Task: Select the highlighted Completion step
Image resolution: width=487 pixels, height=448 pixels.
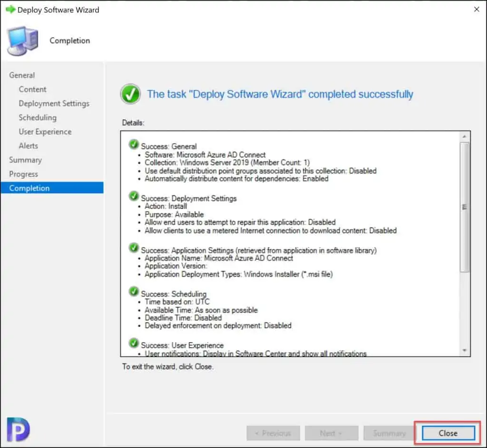Action: pyautogui.click(x=52, y=188)
